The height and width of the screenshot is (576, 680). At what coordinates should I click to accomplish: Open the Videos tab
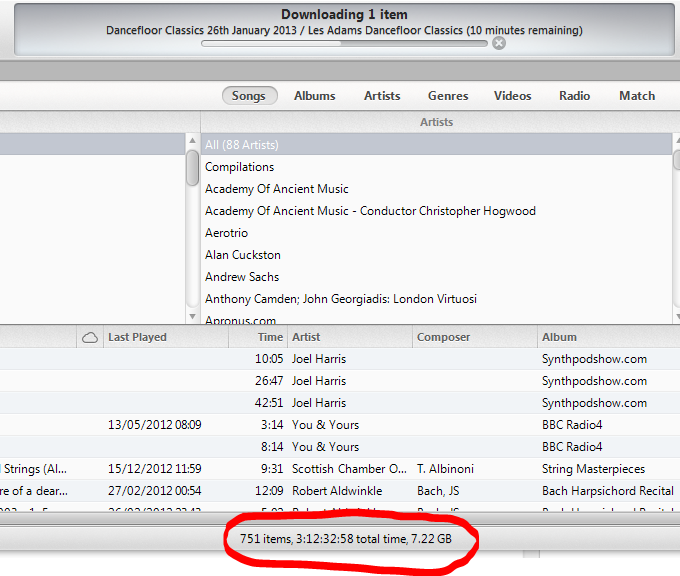coord(513,96)
